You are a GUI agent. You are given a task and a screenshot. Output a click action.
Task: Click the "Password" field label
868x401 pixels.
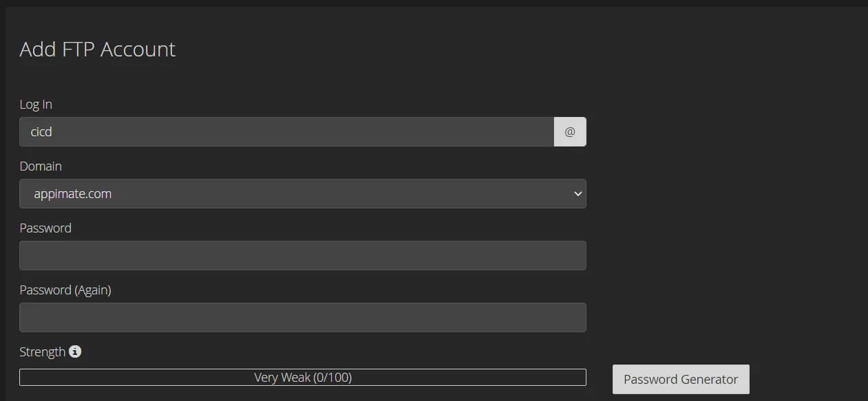45,228
